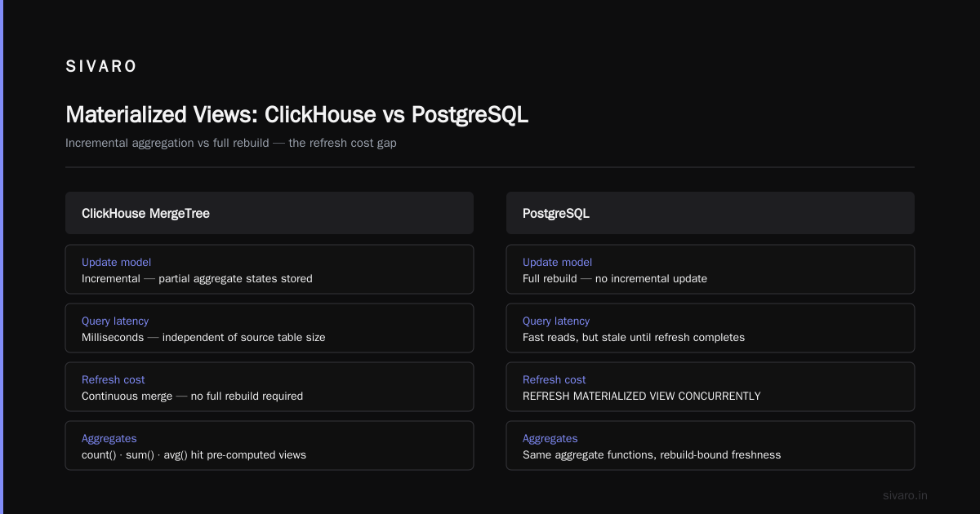Click 'Same aggregate functions, rebuild-bound freshness'
980x514 pixels.
pos(652,455)
